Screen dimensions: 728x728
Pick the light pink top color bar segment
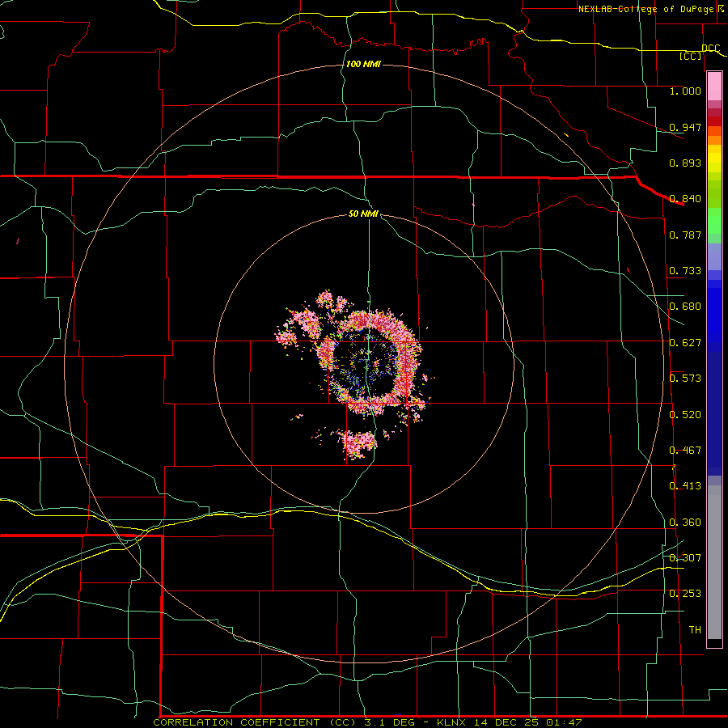pos(714,87)
